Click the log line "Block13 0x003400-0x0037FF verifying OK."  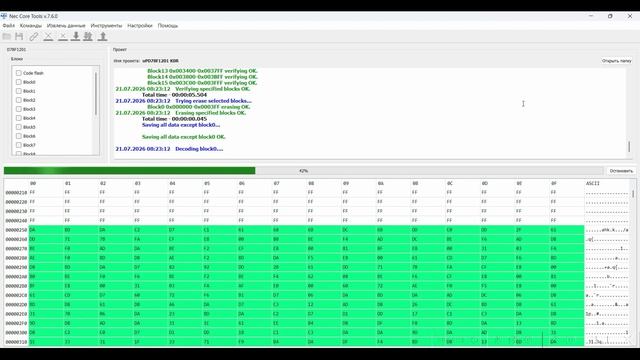202,71
